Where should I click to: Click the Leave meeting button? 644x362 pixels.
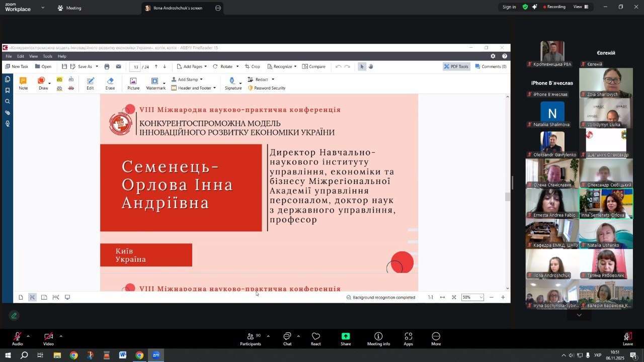pos(628,337)
